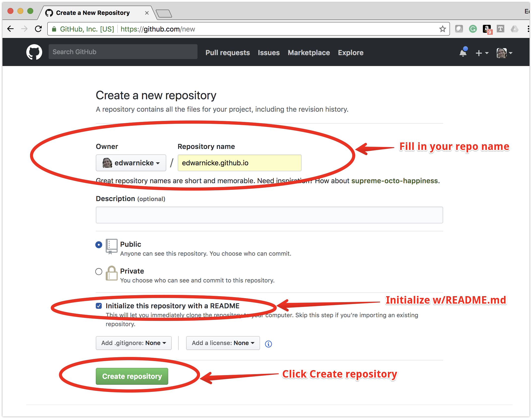
Task: Bookmark this page with the star icon
Action: coord(442,29)
